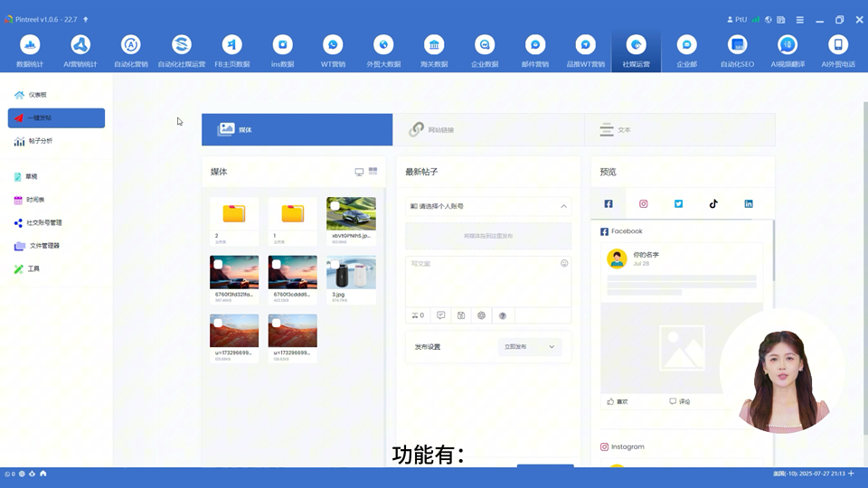Viewport: 868px width, 488px height.
Task: Open the WT营销 module
Action: 333,51
